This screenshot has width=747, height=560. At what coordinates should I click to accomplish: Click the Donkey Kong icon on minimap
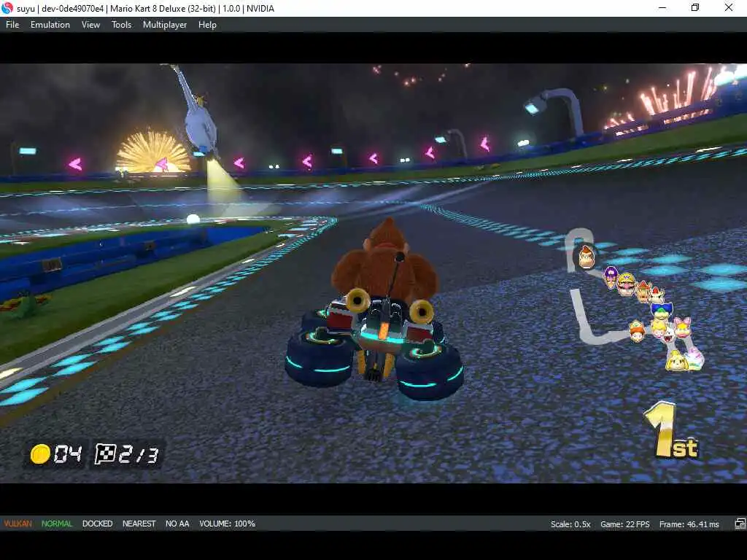pyautogui.click(x=587, y=256)
